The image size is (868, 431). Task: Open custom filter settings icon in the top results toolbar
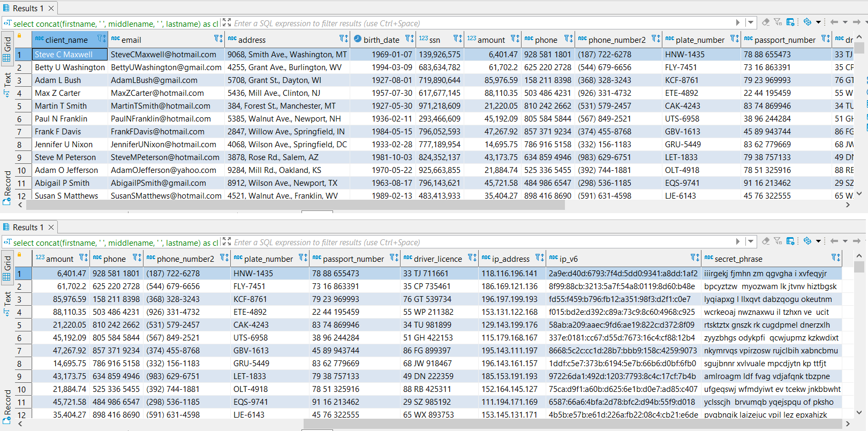tap(778, 22)
